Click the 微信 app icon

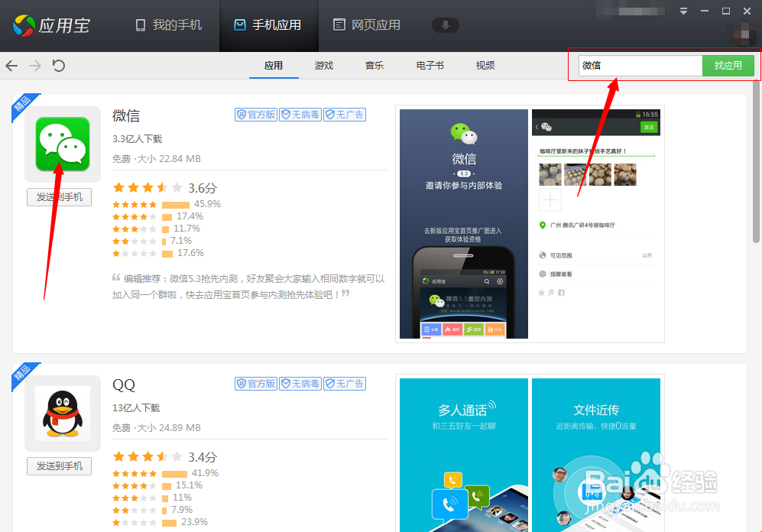63,144
